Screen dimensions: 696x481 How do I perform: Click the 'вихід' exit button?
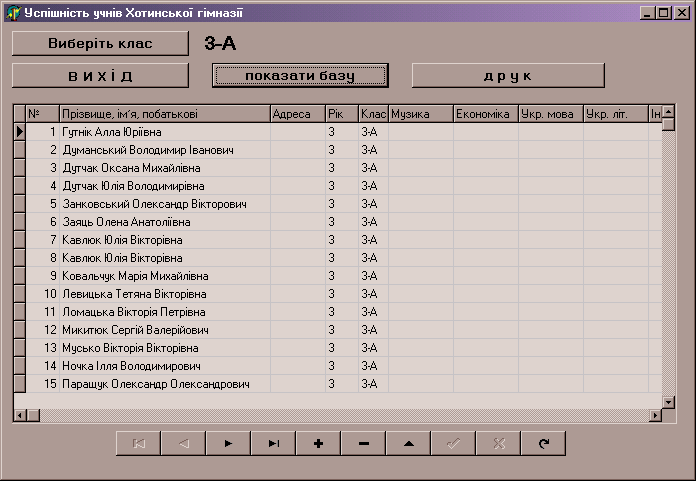click(100, 75)
